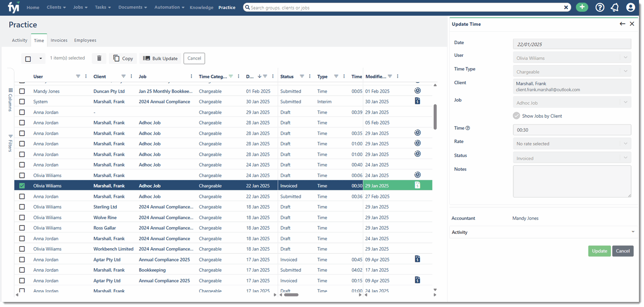Toggle the select-all checkbox in toolbar
This screenshot has width=644, height=307.
pyautogui.click(x=28, y=59)
